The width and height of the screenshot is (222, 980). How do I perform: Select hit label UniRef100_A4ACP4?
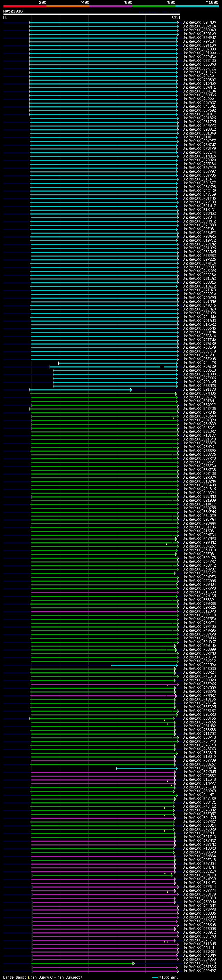tap(199, 493)
